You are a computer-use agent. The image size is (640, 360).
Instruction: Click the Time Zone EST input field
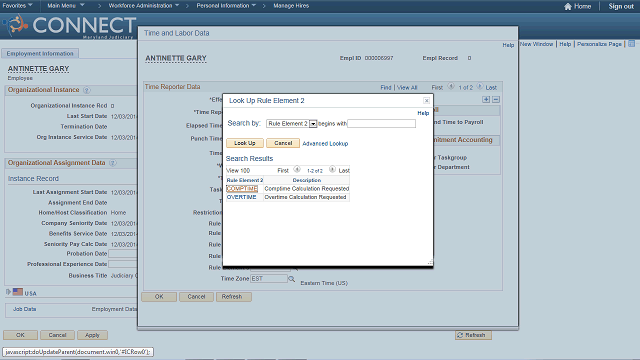[269, 279]
